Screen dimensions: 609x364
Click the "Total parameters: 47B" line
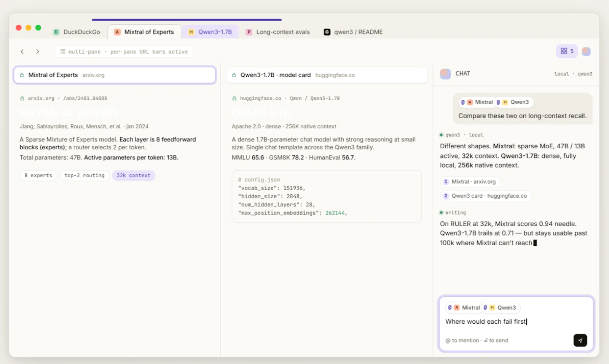click(99, 157)
